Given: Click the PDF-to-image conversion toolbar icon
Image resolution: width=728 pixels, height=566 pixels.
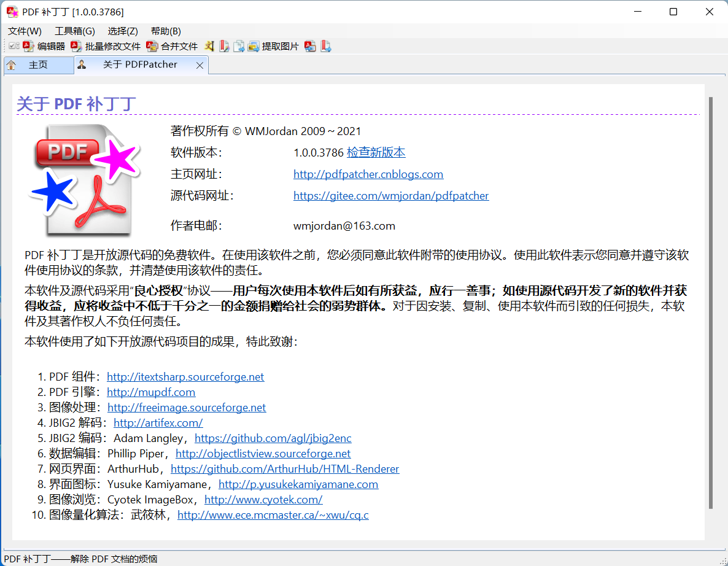Looking at the screenshot, I should click(x=310, y=46).
